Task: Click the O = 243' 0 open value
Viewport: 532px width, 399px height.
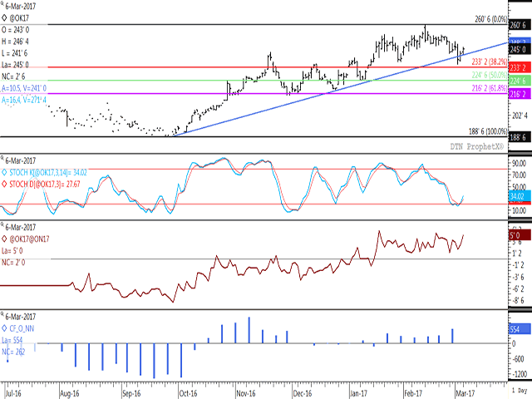Action: coord(15,30)
